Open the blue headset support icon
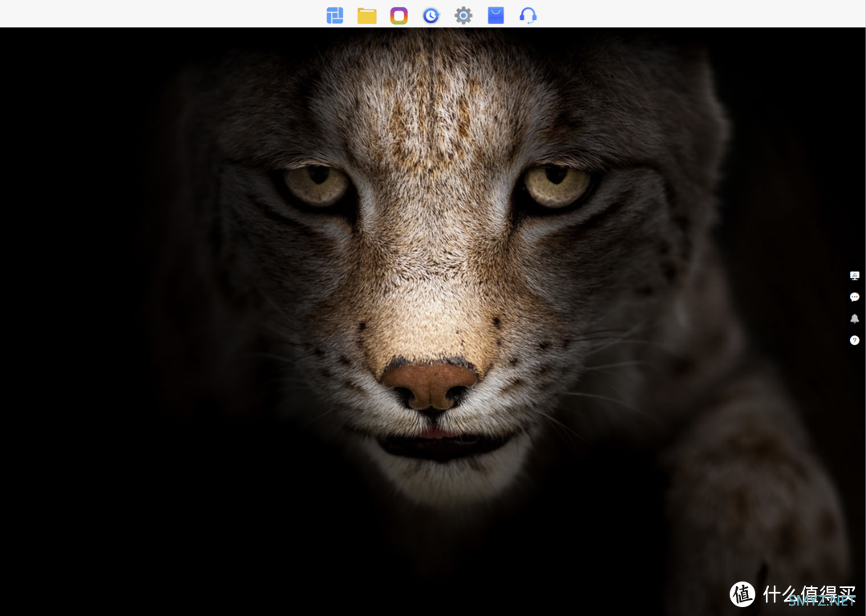866x616 pixels. point(528,15)
